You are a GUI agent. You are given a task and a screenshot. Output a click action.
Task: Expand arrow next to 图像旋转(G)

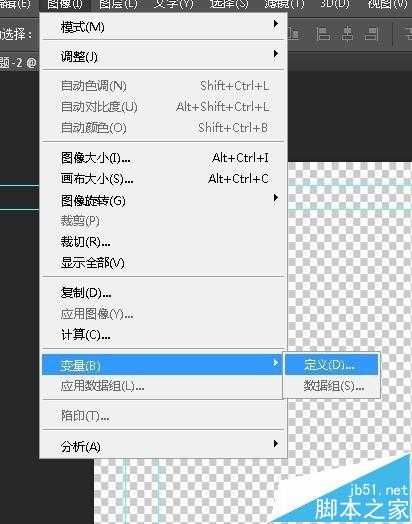click(x=275, y=198)
